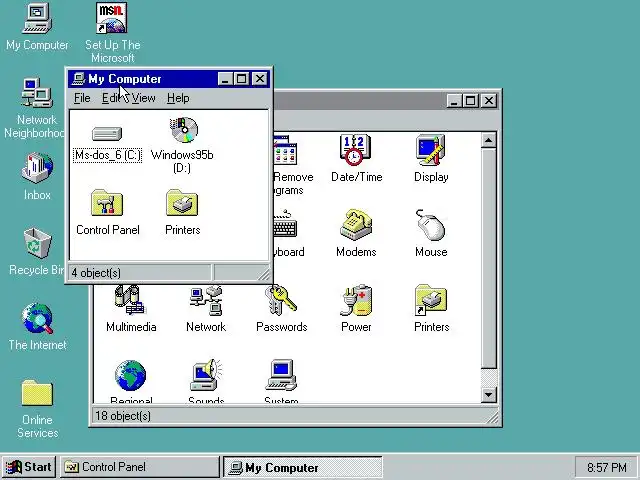Close the Control Panel window

[x=489, y=100]
